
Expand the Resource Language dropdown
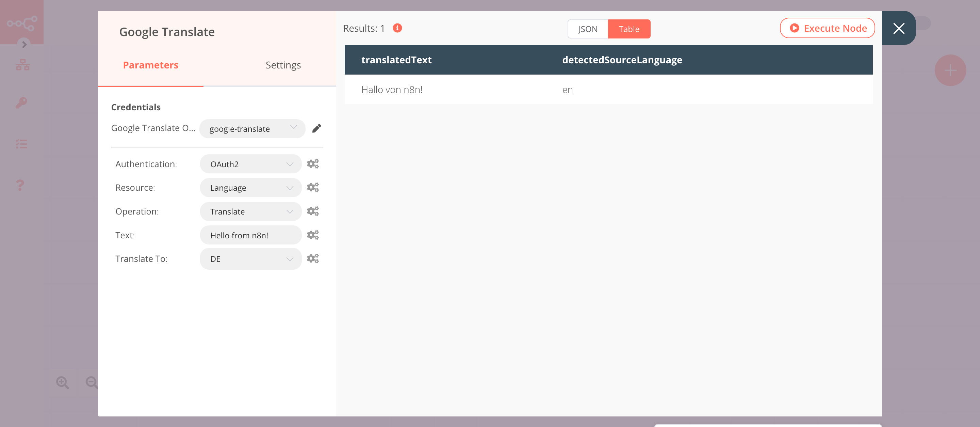250,188
